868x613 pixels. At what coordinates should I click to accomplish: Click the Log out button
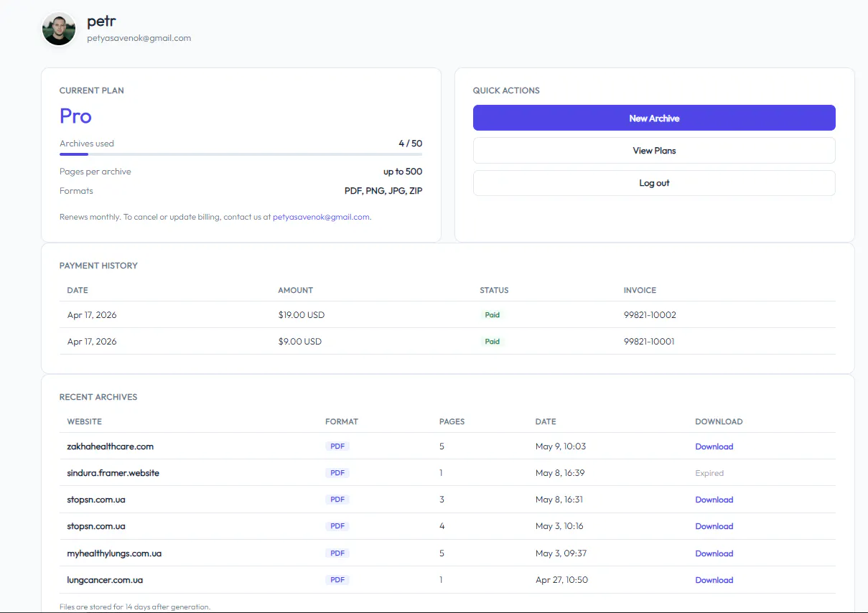(x=654, y=183)
